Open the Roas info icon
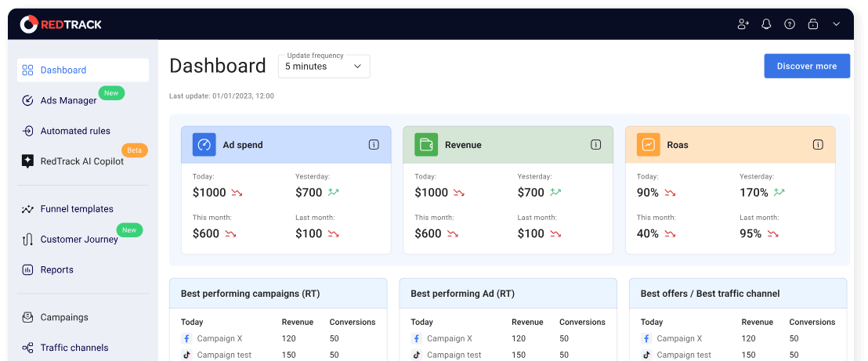This screenshot has width=868, height=361. click(818, 145)
